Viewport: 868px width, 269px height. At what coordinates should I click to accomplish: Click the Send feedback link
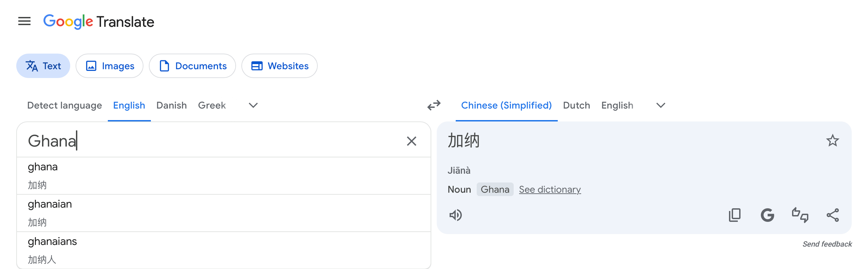coord(827,244)
